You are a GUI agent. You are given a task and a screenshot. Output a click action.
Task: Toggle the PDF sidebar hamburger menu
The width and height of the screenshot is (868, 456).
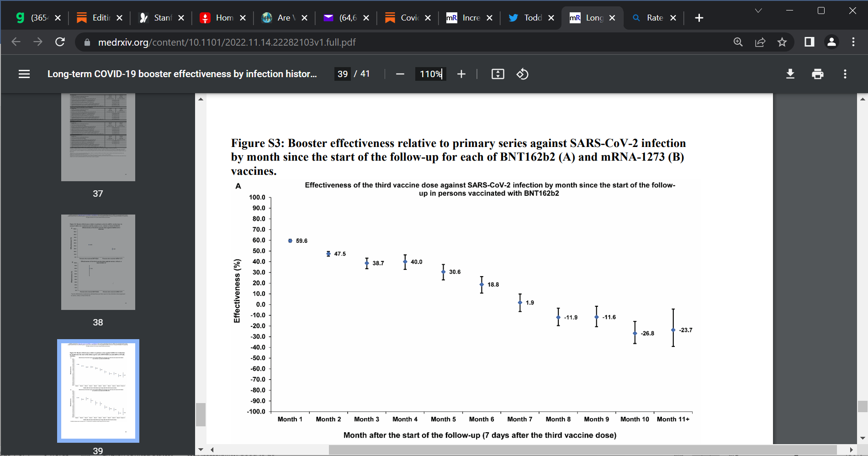24,74
